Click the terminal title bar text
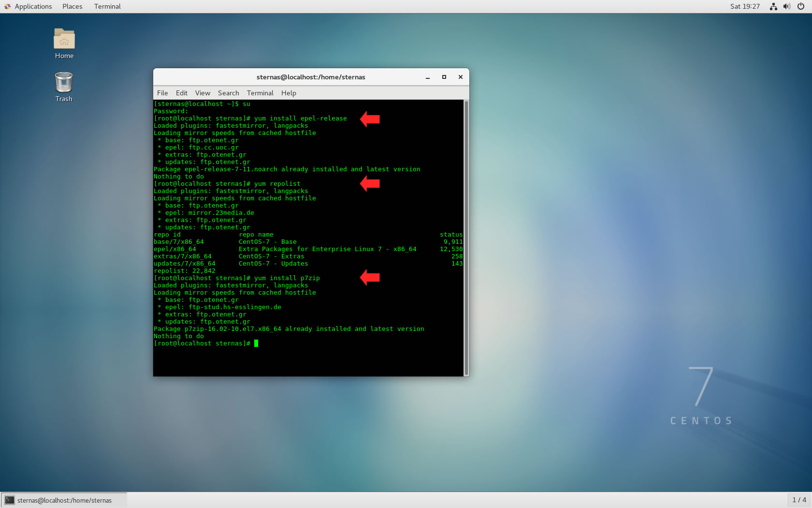Screen dimensions: 812x508 pos(311,77)
